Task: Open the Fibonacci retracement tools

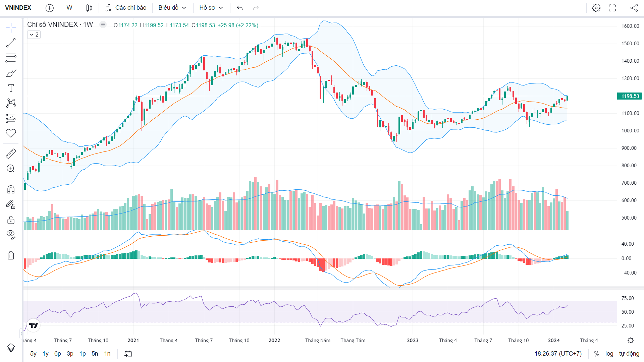Action: [11, 58]
